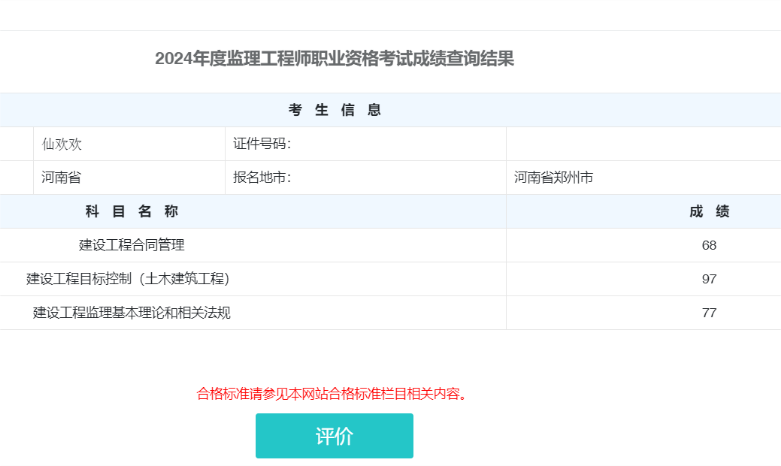This screenshot has width=781, height=466.
Task: Click the score 68
Action: click(709, 245)
